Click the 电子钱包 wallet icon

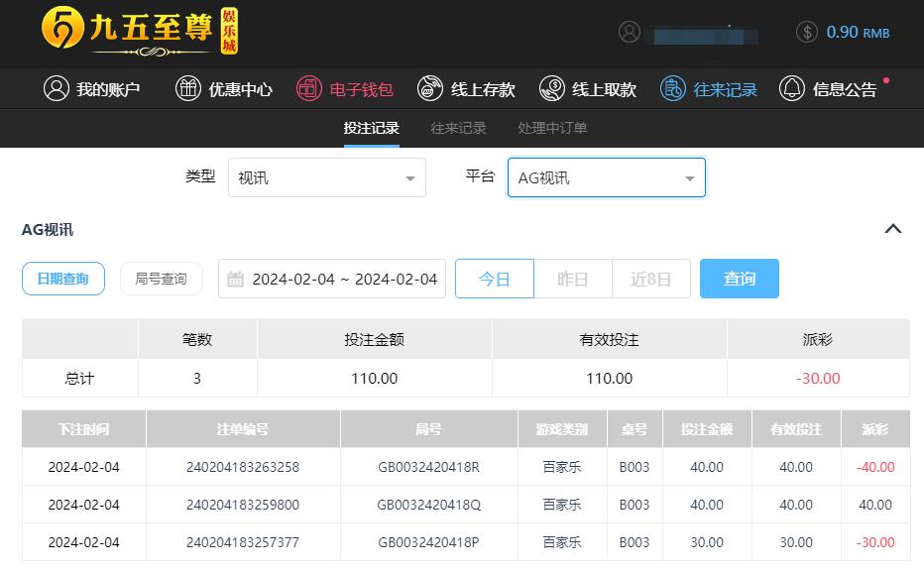coord(308,88)
